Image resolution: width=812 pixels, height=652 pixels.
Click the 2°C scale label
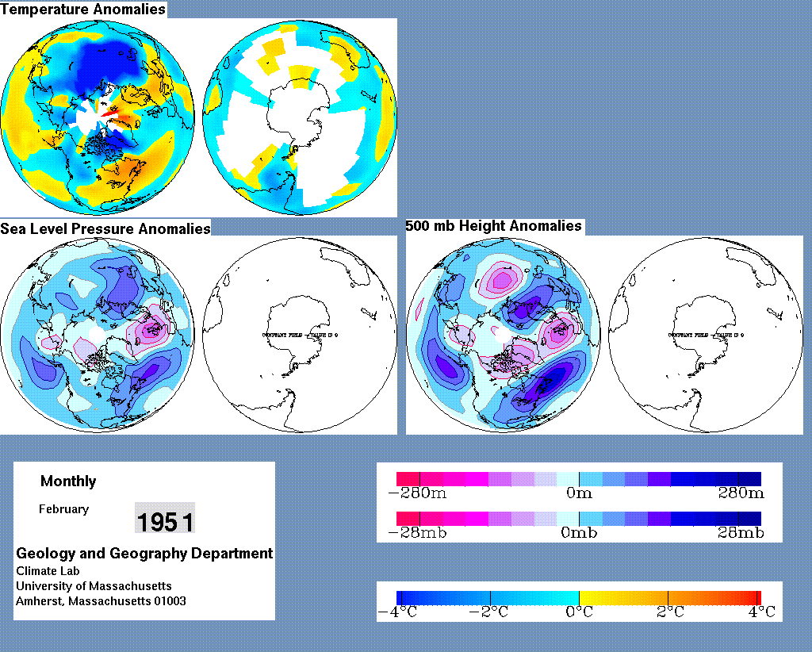point(670,612)
